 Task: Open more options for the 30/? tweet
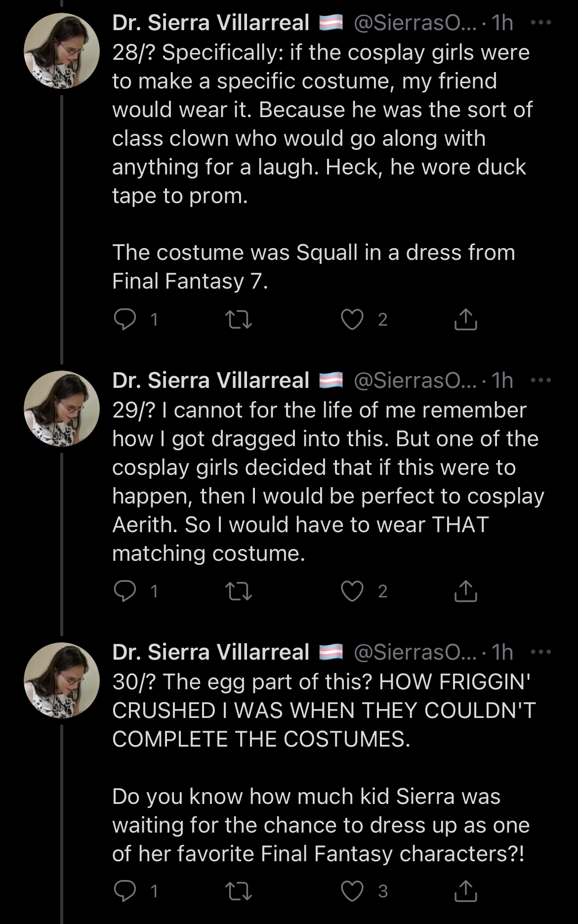coord(540,652)
